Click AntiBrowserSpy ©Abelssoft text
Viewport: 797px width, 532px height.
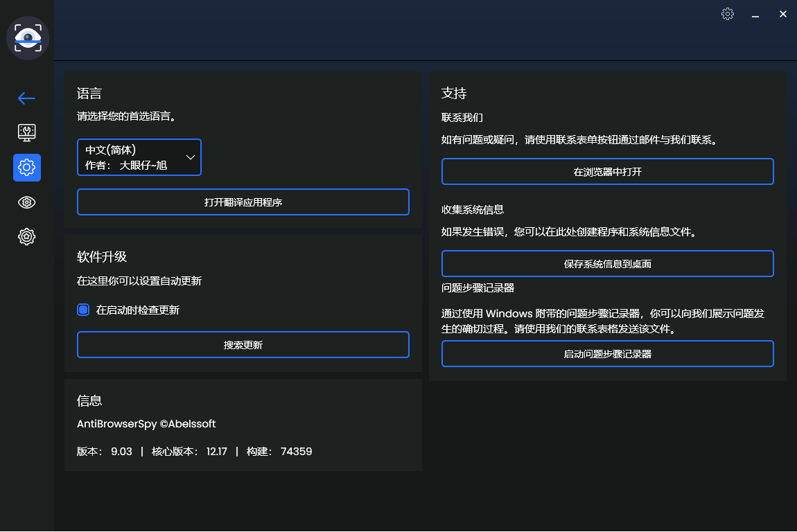pos(146,424)
